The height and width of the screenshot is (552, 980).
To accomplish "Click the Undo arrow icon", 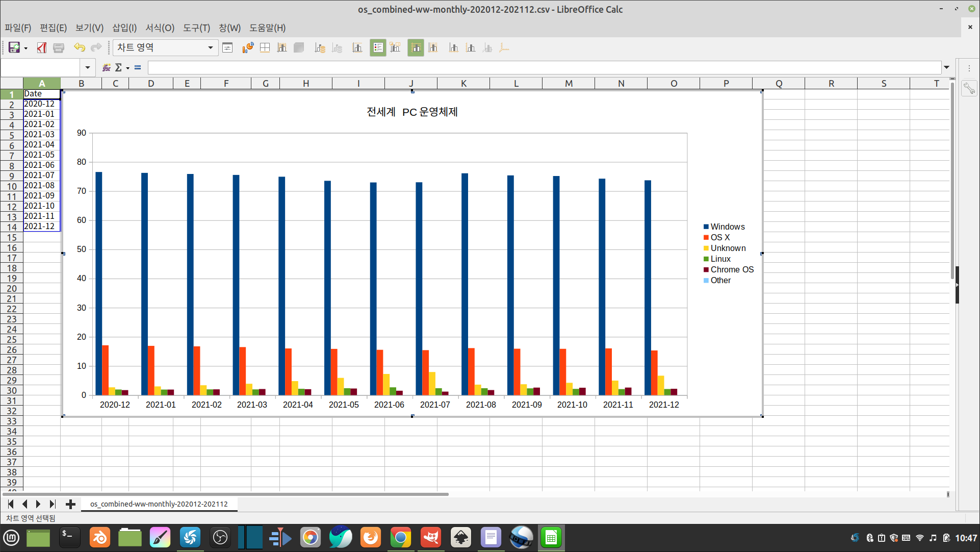I will pos(79,47).
